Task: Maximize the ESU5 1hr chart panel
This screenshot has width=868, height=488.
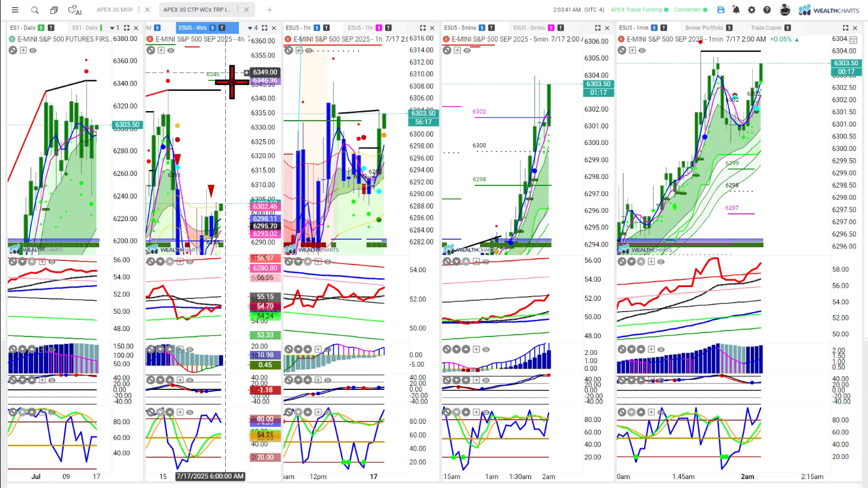Action: [x=422, y=28]
